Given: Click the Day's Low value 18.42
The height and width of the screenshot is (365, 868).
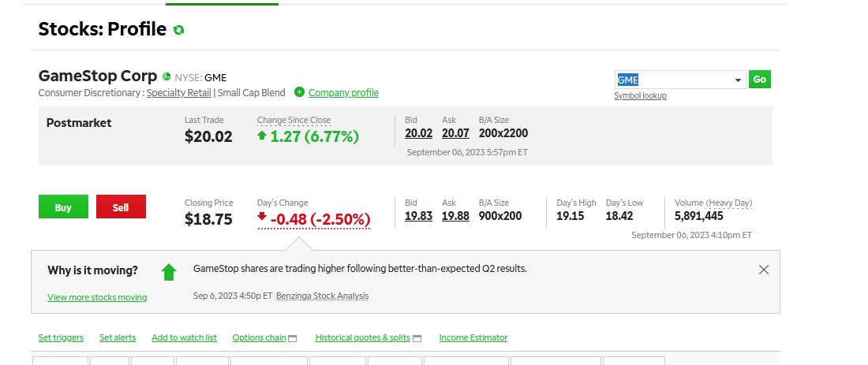Looking at the screenshot, I should 619,216.
